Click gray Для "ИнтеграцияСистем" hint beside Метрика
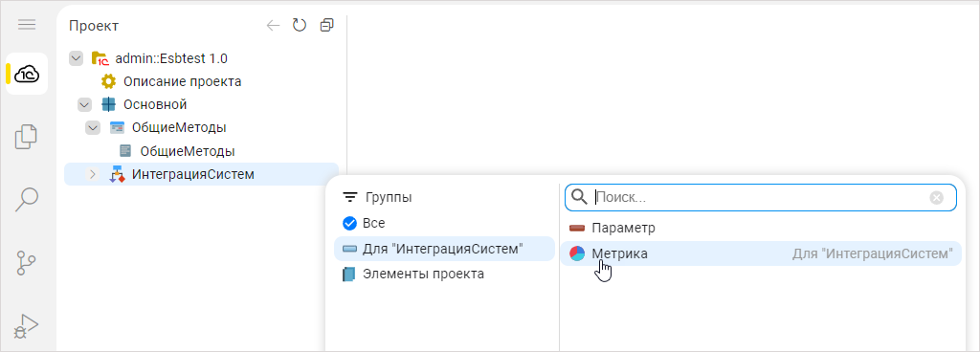The width and height of the screenshot is (980, 352). 873,253
